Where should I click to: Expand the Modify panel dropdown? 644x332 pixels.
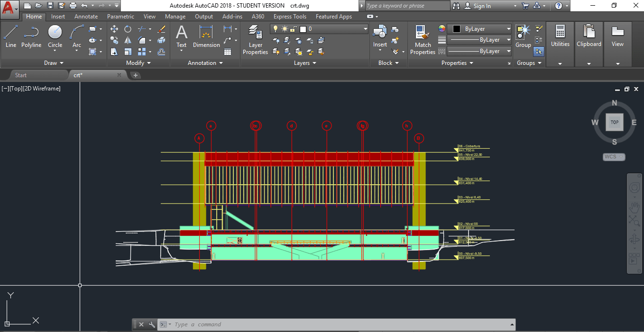pyautogui.click(x=138, y=63)
